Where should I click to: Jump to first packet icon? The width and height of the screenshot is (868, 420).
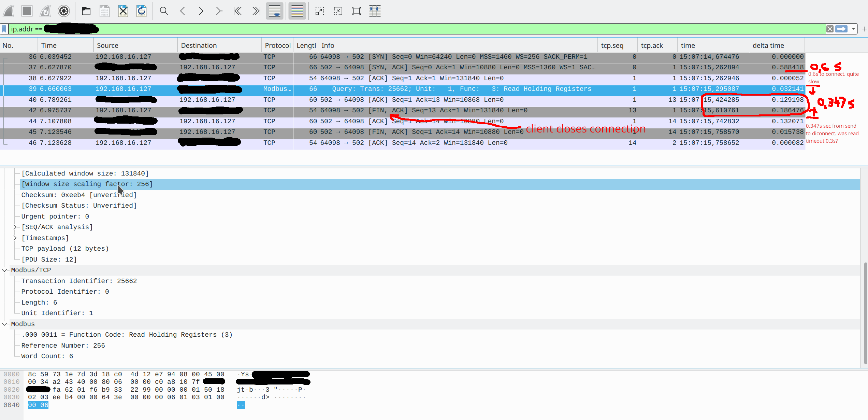(237, 11)
